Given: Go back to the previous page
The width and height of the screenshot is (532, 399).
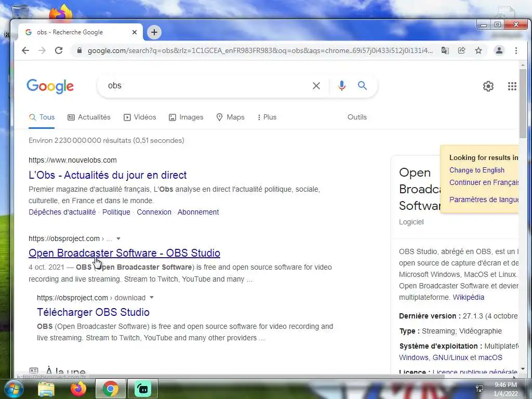Looking at the screenshot, I should [25, 50].
